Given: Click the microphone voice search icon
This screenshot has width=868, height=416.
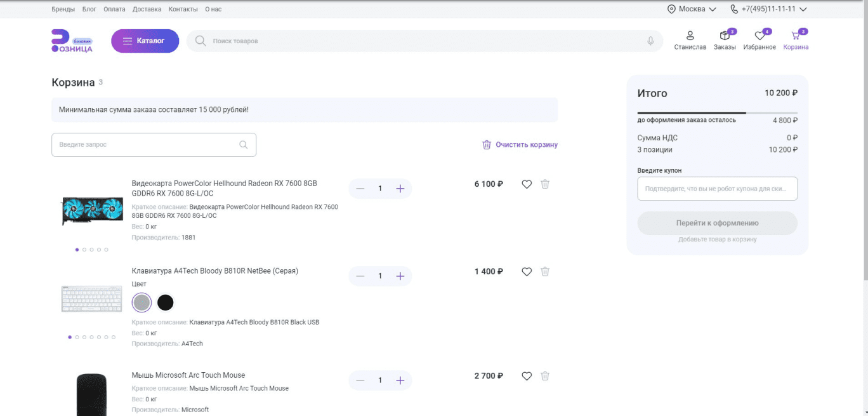Looking at the screenshot, I should coord(650,41).
